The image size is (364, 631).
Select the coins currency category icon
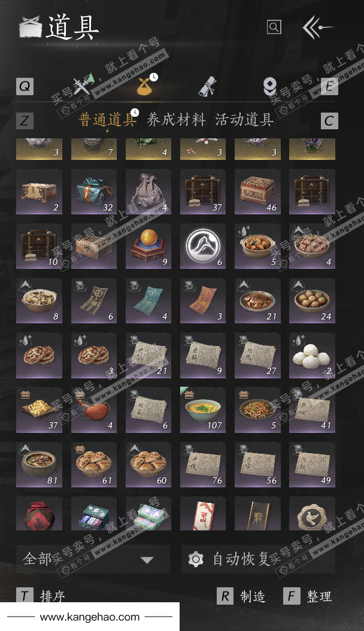click(269, 86)
